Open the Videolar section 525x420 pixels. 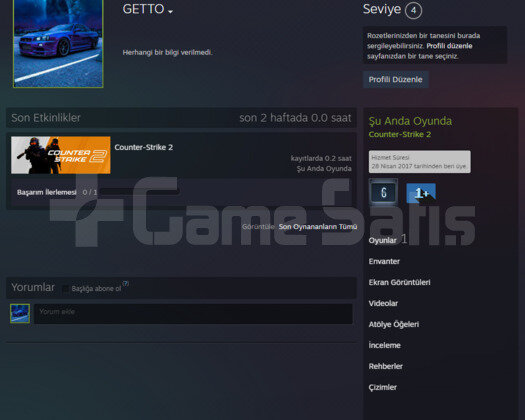[x=383, y=303]
